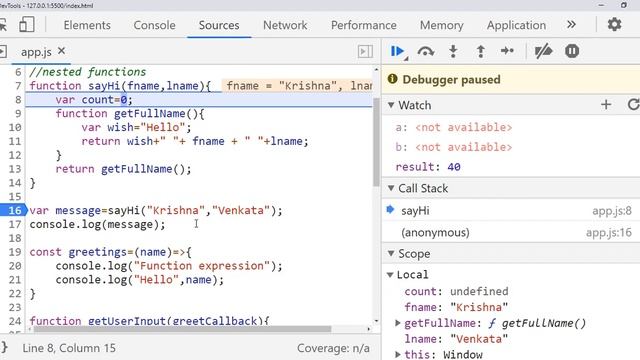
Task: Switch to the Console tab
Action: coord(154,25)
